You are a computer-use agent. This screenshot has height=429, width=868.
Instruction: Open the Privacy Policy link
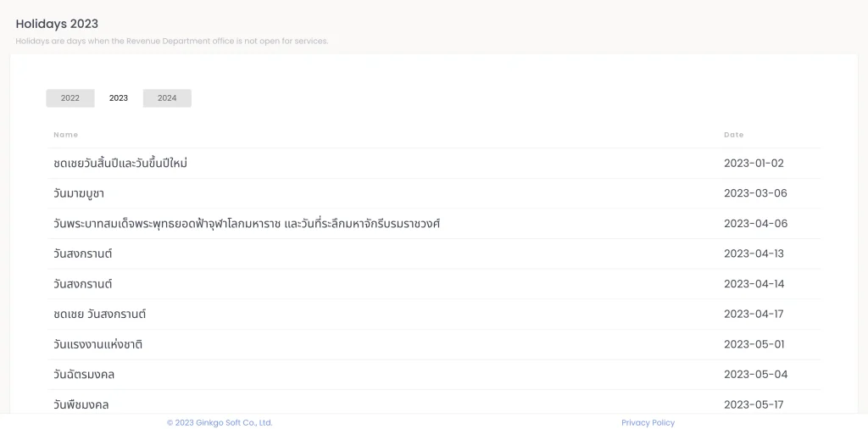point(648,422)
